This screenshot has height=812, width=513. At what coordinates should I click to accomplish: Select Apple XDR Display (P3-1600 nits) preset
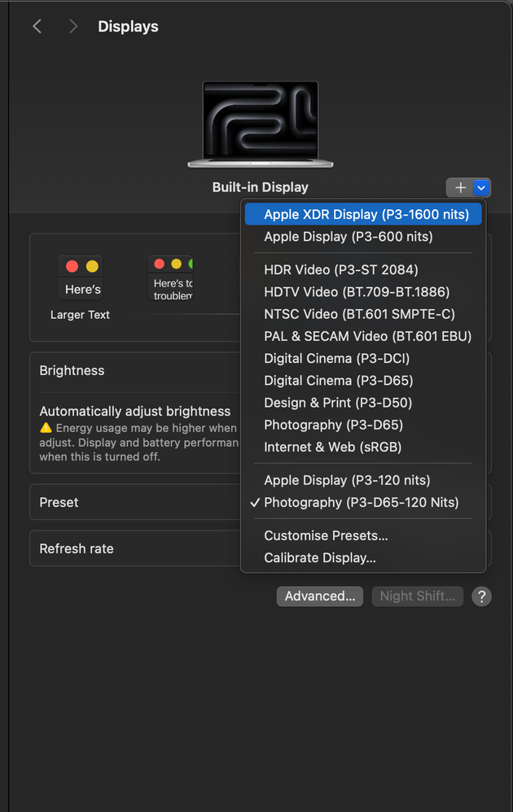(366, 215)
